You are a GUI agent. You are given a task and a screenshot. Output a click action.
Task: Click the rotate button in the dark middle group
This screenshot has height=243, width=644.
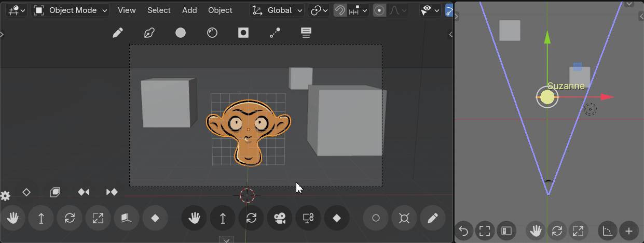[251, 218]
